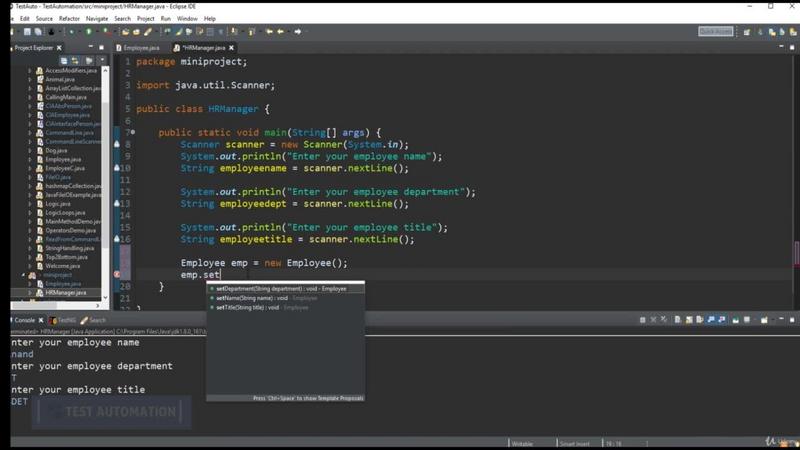Open the Source menu

[x=44, y=18]
